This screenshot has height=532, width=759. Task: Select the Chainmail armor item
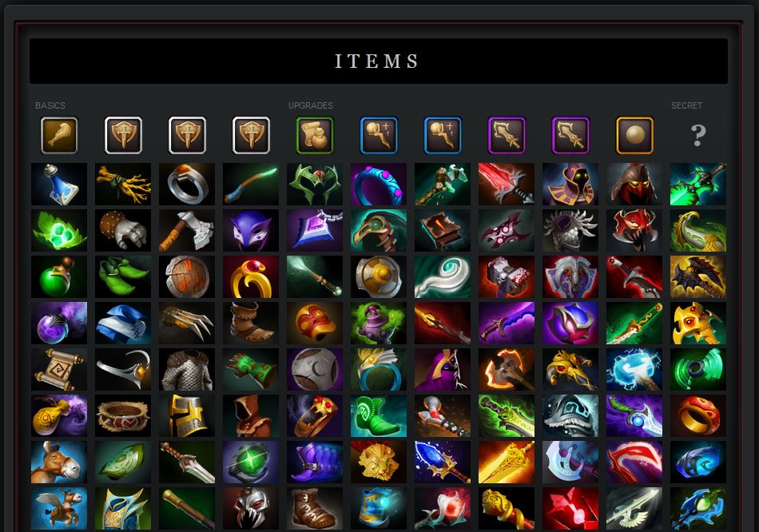187,370
